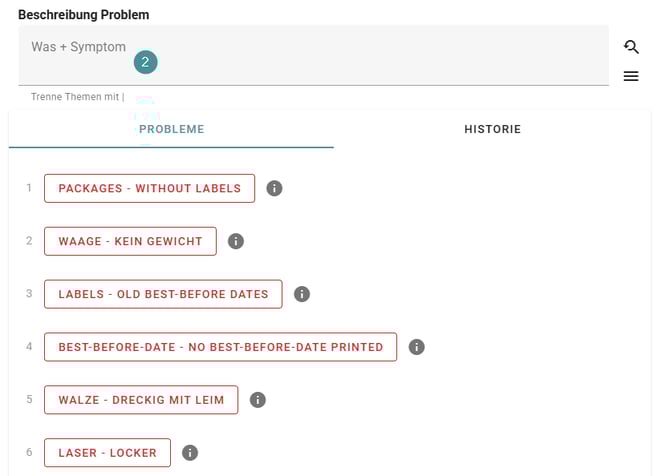
Task: Open the Historie tab
Action: click(x=492, y=130)
